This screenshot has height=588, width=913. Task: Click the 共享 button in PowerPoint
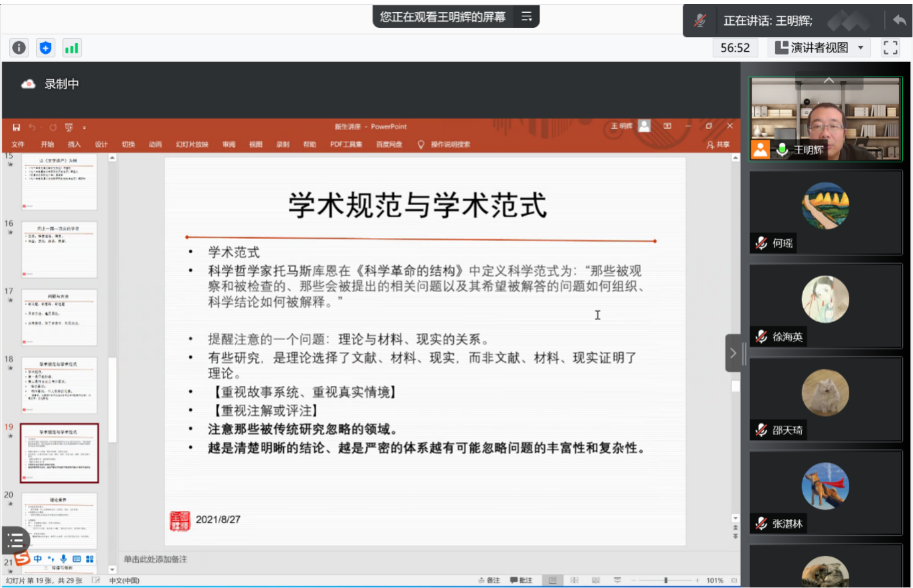click(718, 144)
